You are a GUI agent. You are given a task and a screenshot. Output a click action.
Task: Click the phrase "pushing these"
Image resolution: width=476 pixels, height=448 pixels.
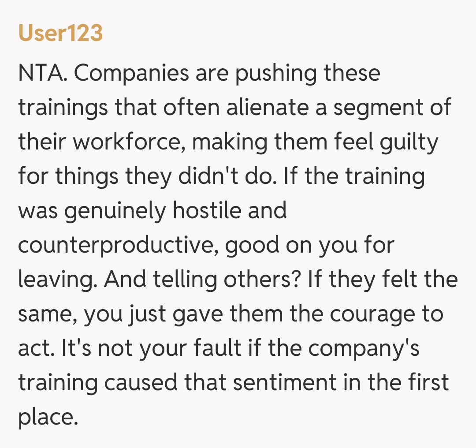pos(307,73)
